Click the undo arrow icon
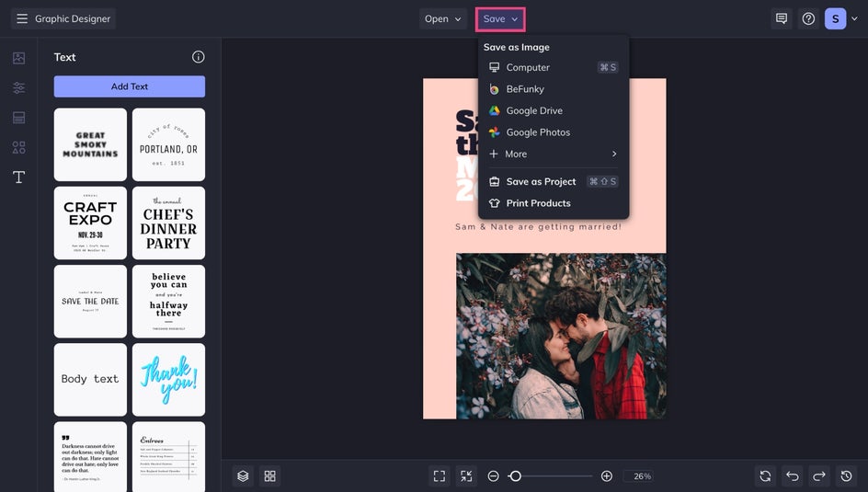868x492 pixels. point(793,476)
